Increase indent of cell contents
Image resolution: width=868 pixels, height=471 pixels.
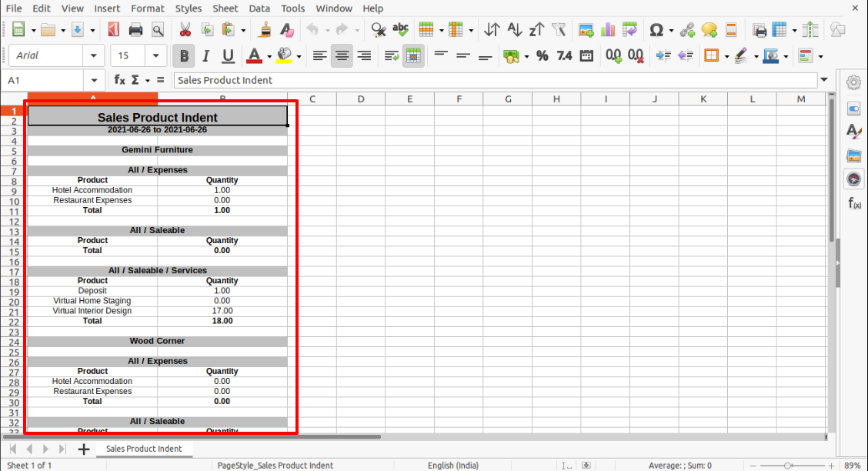[x=663, y=55]
